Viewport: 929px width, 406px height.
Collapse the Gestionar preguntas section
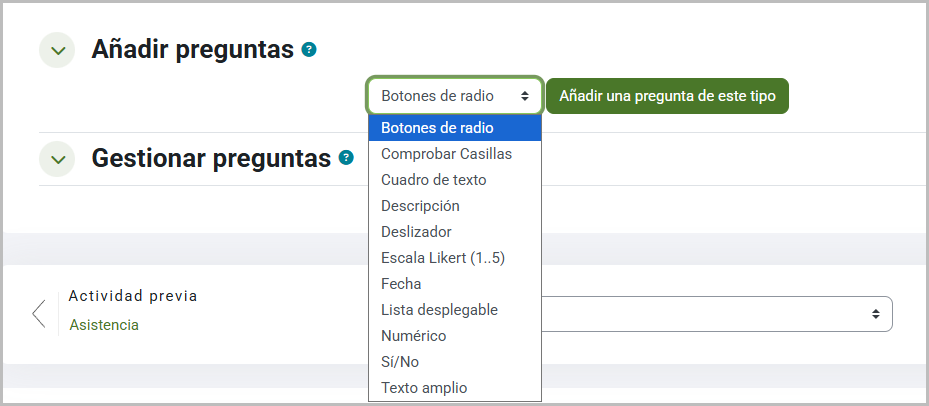point(57,158)
